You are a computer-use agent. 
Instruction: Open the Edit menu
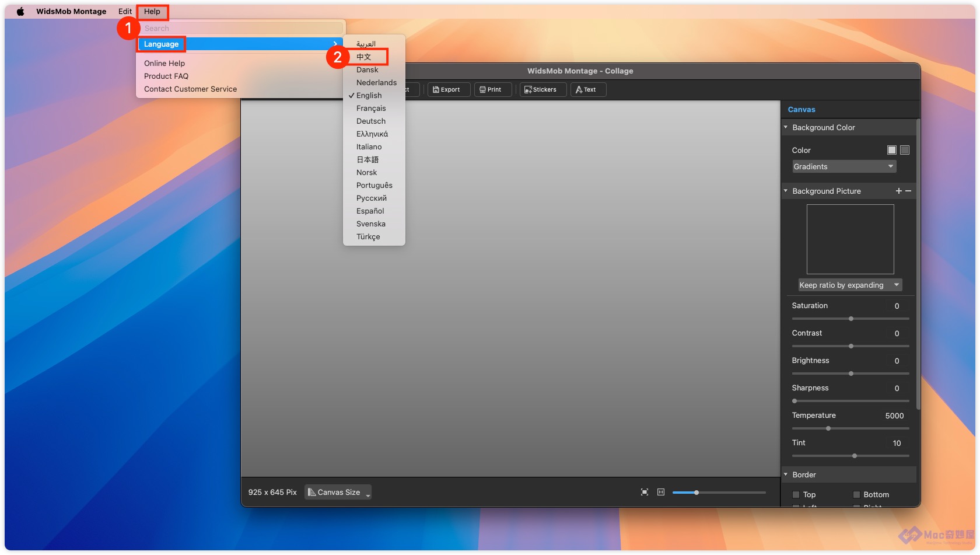(x=125, y=11)
